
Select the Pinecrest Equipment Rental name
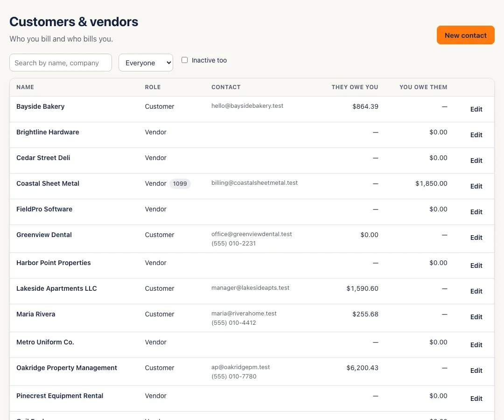60,396
